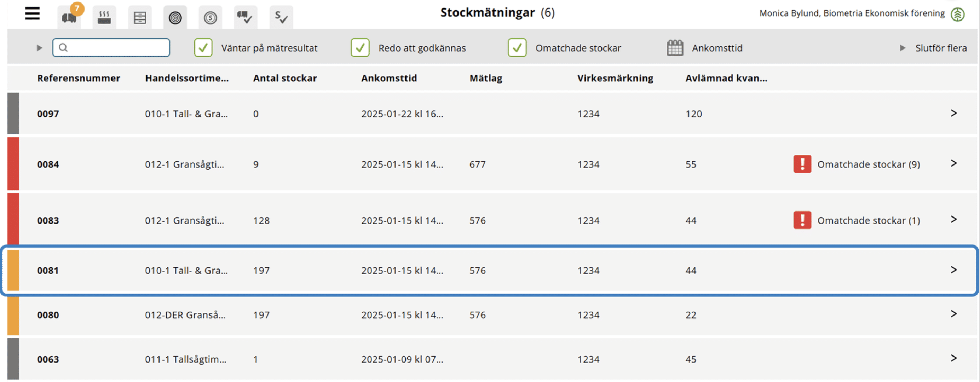
Task: Select the log rings Stockmätningar icon
Action: click(x=175, y=17)
